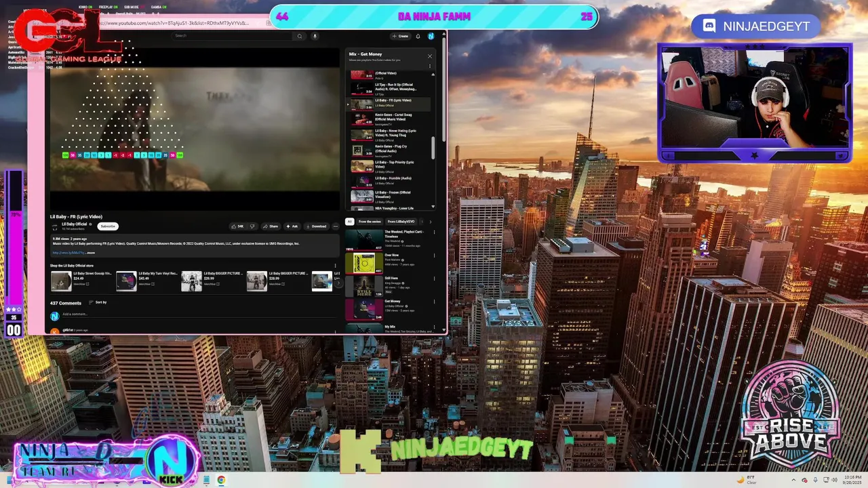Click the microphone icon in system tray
Image resolution: width=868 pixels, height=488 pixels.
point(816,480)
